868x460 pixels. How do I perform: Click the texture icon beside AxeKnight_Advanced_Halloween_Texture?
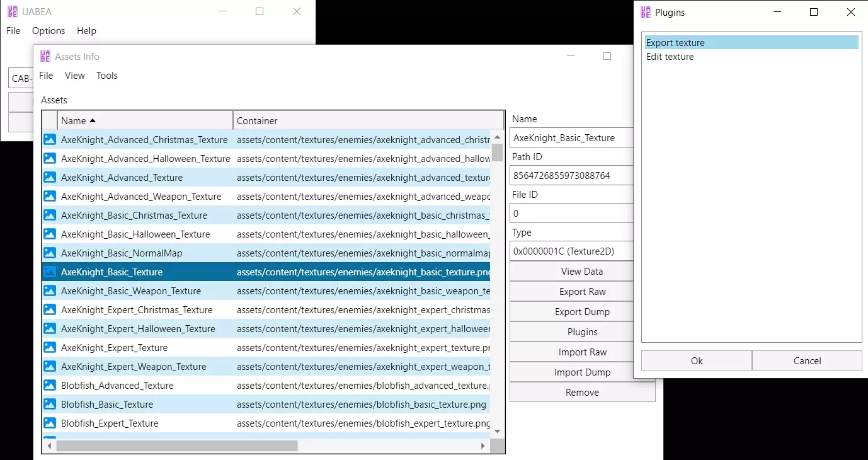50,159
